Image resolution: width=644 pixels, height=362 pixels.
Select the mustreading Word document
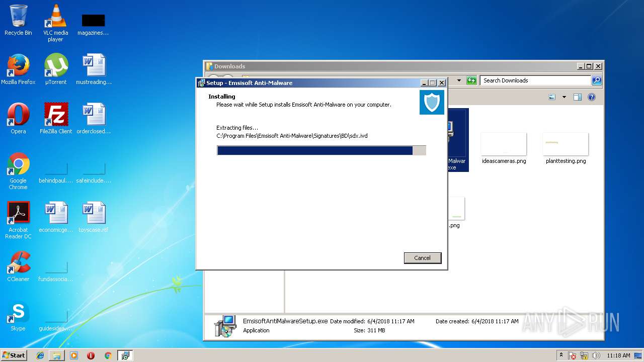click(94, 69)
